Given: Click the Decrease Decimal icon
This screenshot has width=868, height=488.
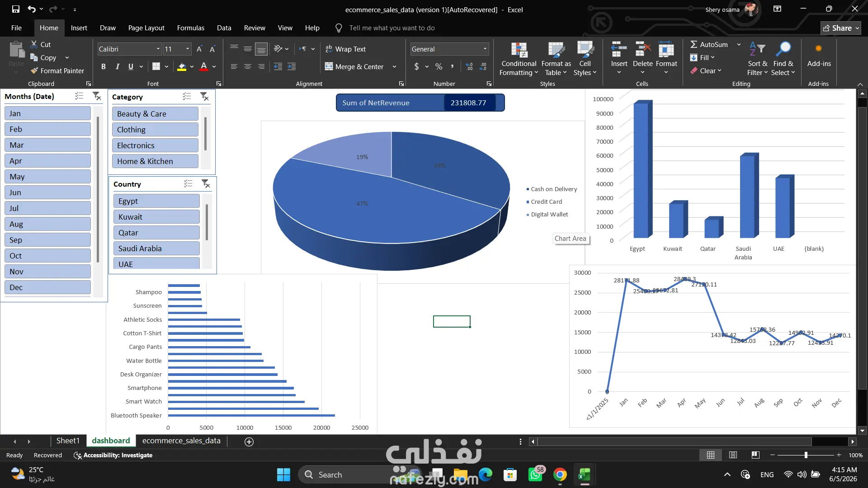Looking at the screenshot, I should pyautogui.click(x=483, y=66).
